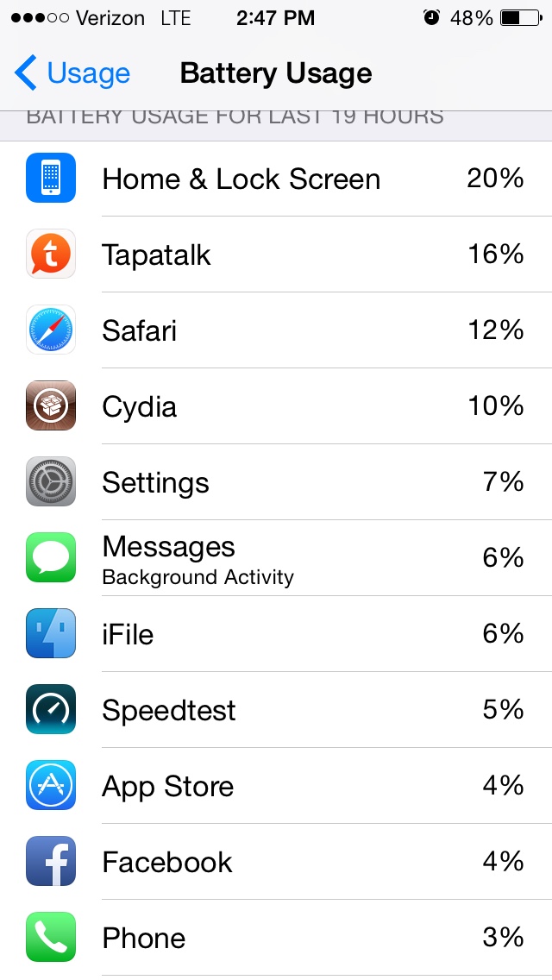The width and height of the screenshot is (552, 980).
Task: Tap the App Store icon
Action: [51, 785]
